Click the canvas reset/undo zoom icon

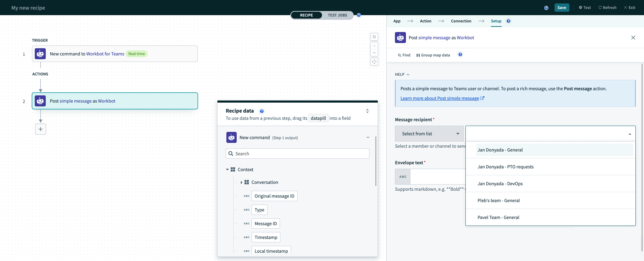pos(374,37)
